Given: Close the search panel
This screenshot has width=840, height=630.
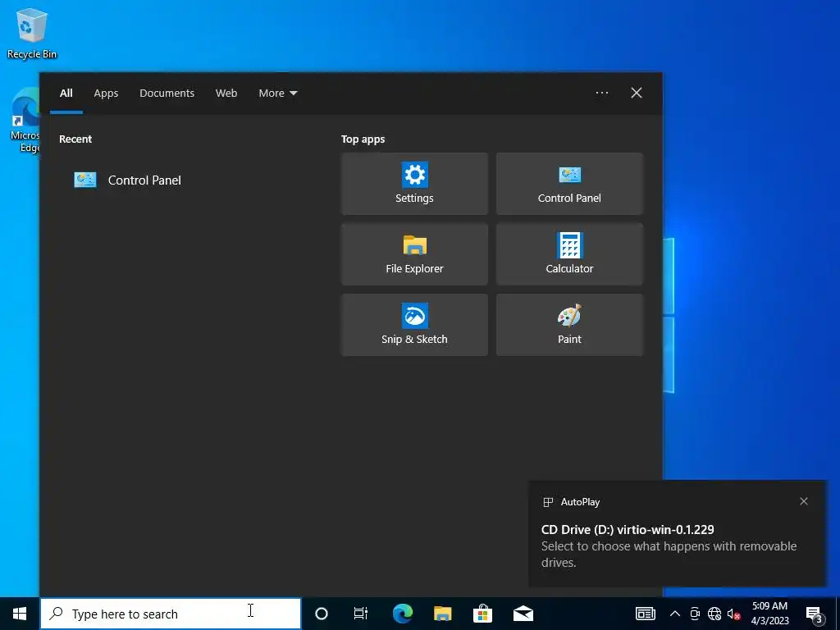Looking at the screenshot, I should (x=637, y=93).
